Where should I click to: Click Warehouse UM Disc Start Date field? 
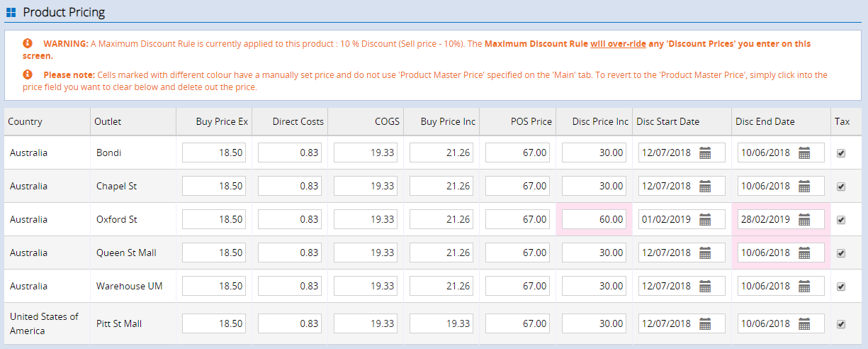(682, 286)
